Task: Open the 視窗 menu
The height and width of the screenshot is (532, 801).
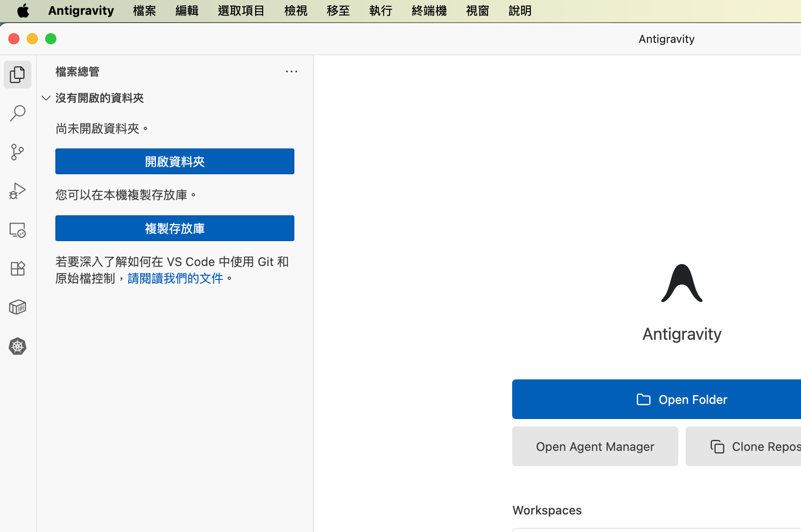Action: (x=478, y=11)
